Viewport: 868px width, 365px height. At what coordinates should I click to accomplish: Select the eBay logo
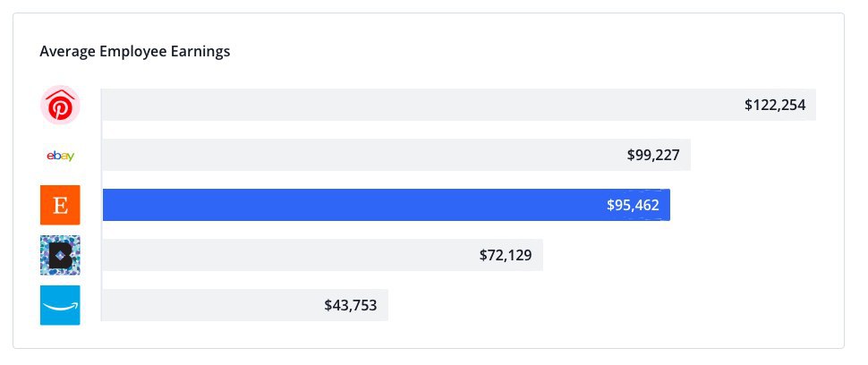point(60,156)
